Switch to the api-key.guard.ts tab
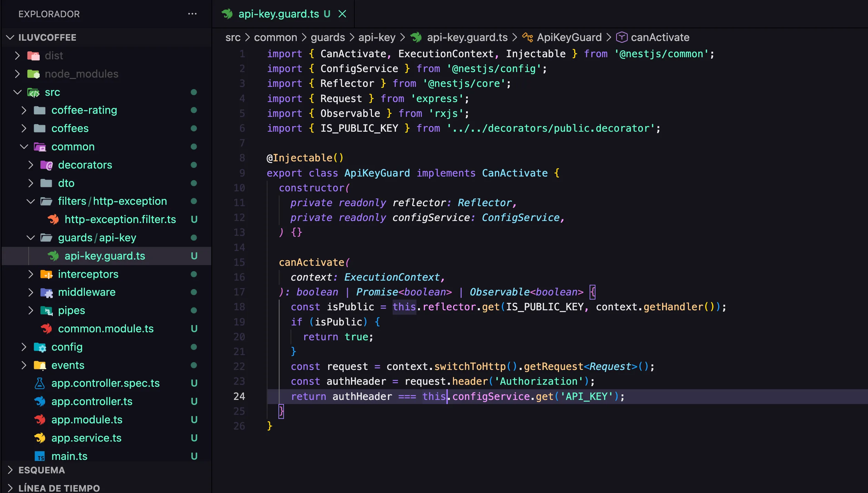This screenshot has height=493, width=868. 278,14
